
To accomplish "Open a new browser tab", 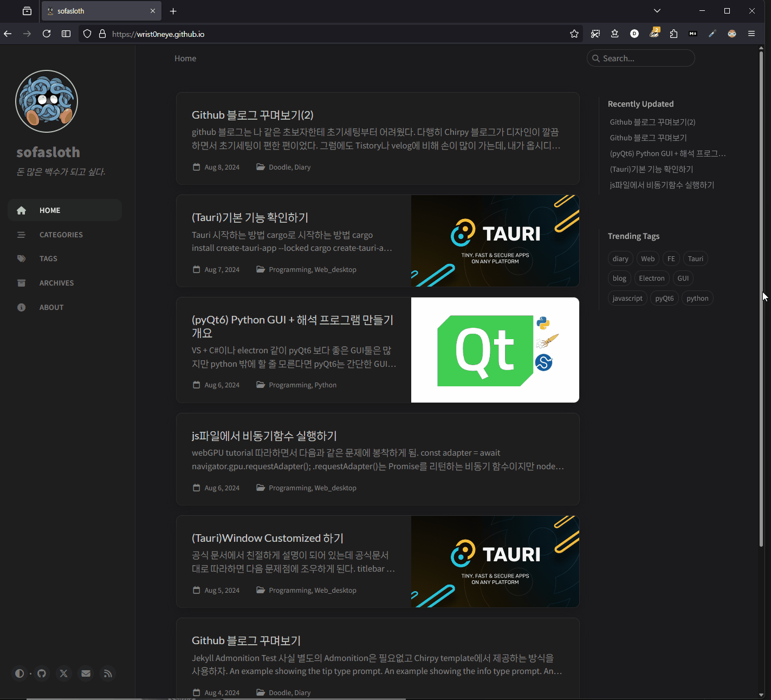I will point(173,11).
